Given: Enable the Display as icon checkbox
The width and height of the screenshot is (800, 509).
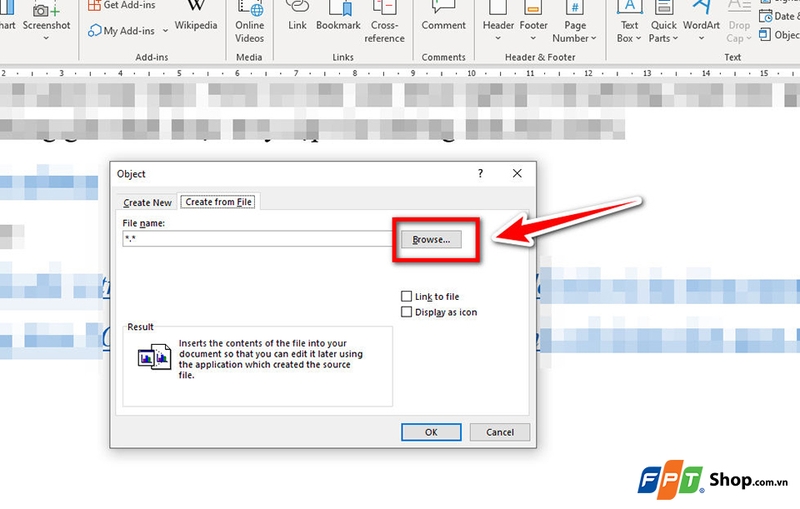Looking at the screenshot, I should [x=406, y=312].
